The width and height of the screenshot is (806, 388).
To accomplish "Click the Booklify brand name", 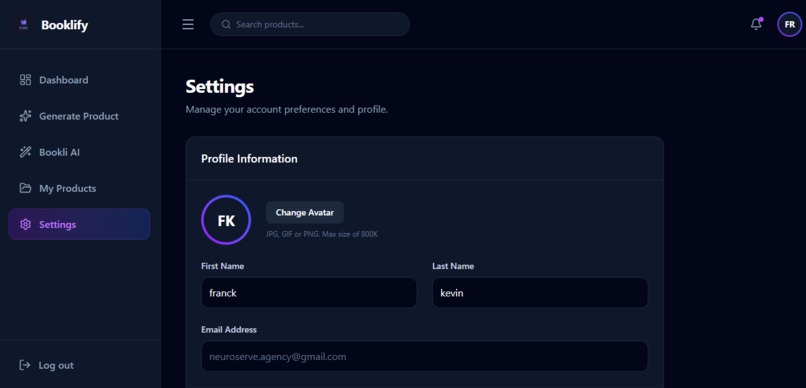I will 65,25.
